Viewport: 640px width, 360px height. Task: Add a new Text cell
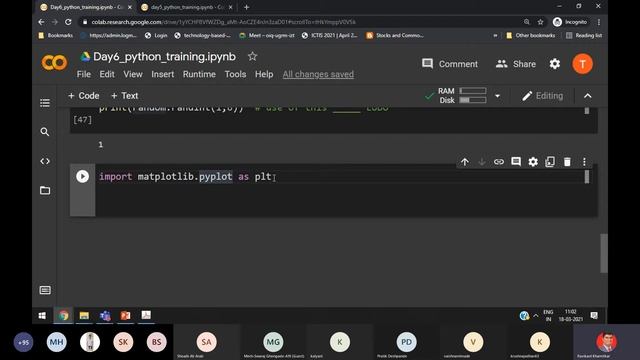pyautogui.click(x=124, y=96)
